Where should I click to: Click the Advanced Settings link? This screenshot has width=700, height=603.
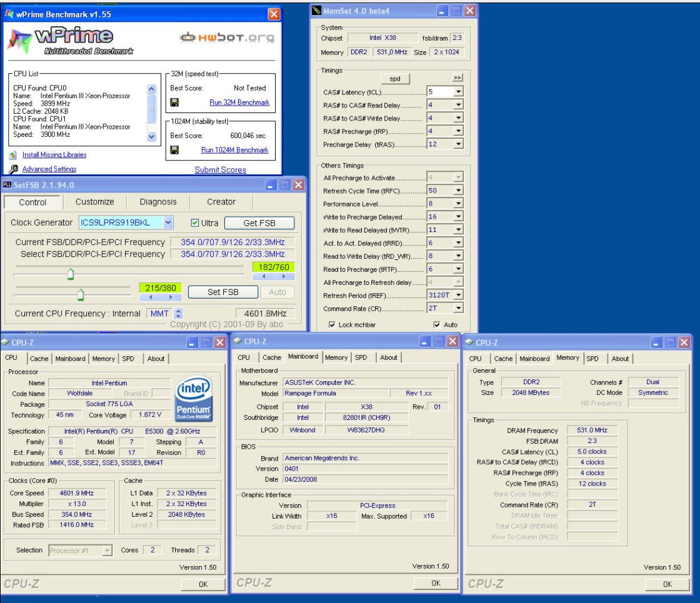pos(49,169)
